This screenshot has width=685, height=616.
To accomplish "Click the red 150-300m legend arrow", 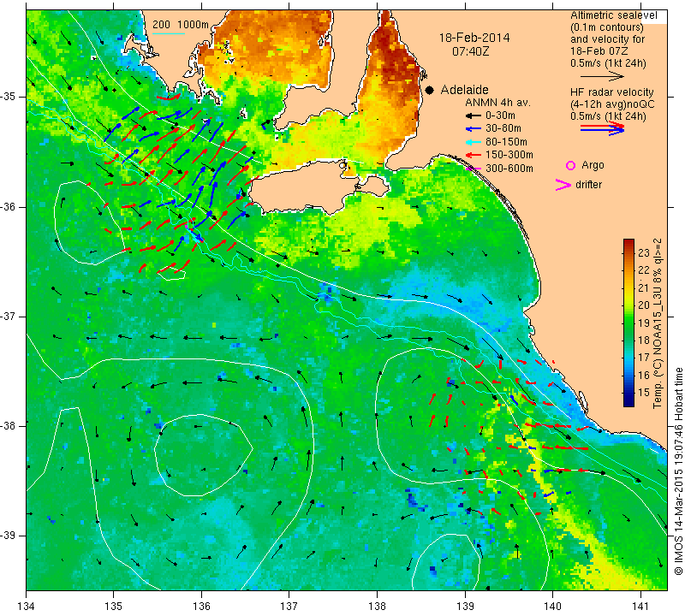I will point(473,155).
